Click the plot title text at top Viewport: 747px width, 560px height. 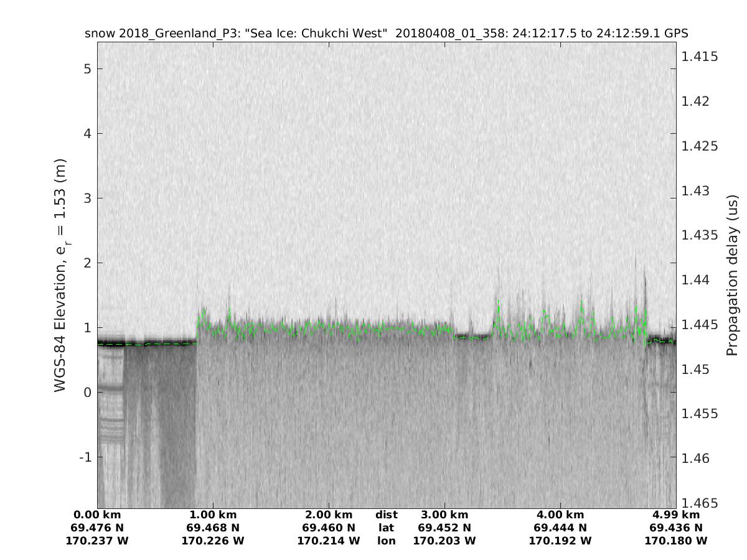(x=386, y=34)
